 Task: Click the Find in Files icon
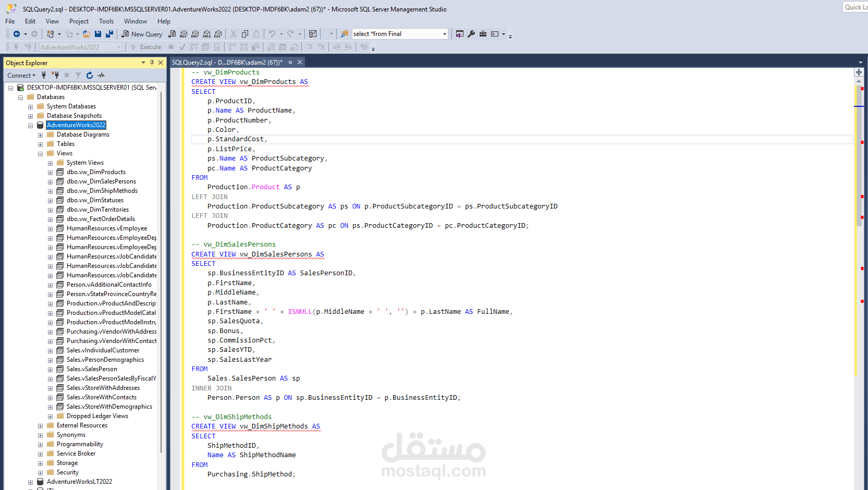coord(345,34)
